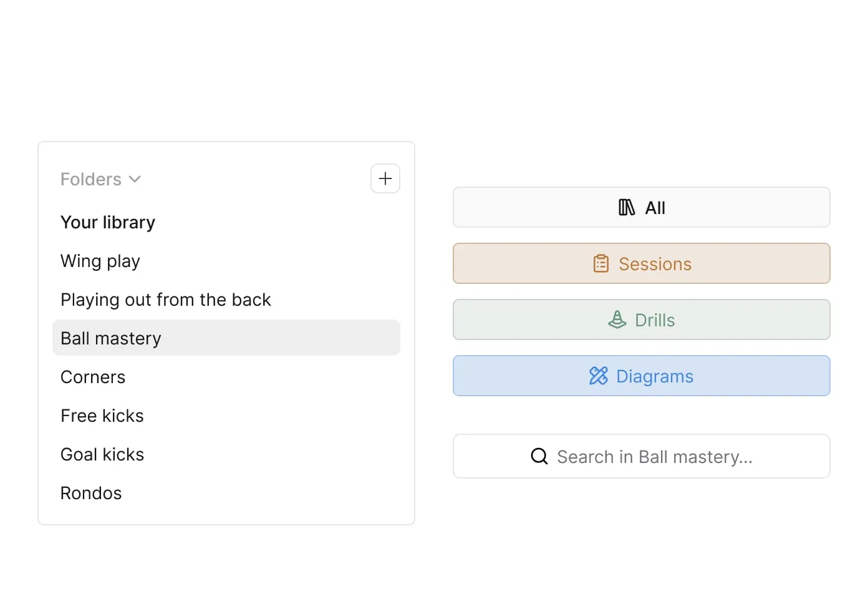Click the cone icon in Drills

(617, 320)
